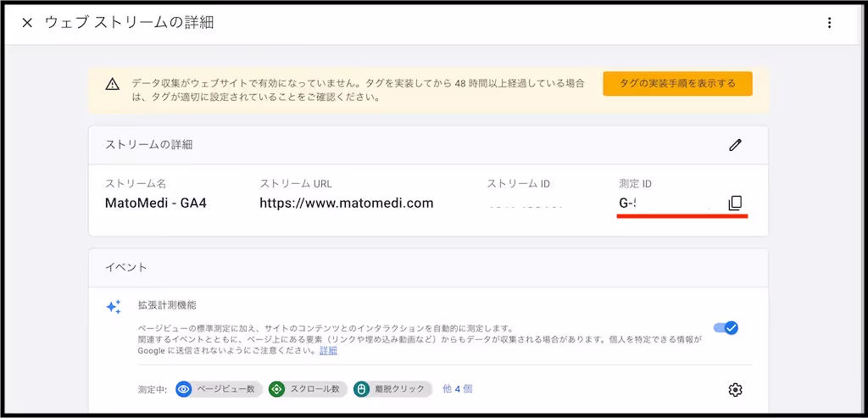Image resolution: width=868 pixels, height=418 pixels.
Task: Click the partially hidden G- measurement ID value
Action: coord(628,203)
